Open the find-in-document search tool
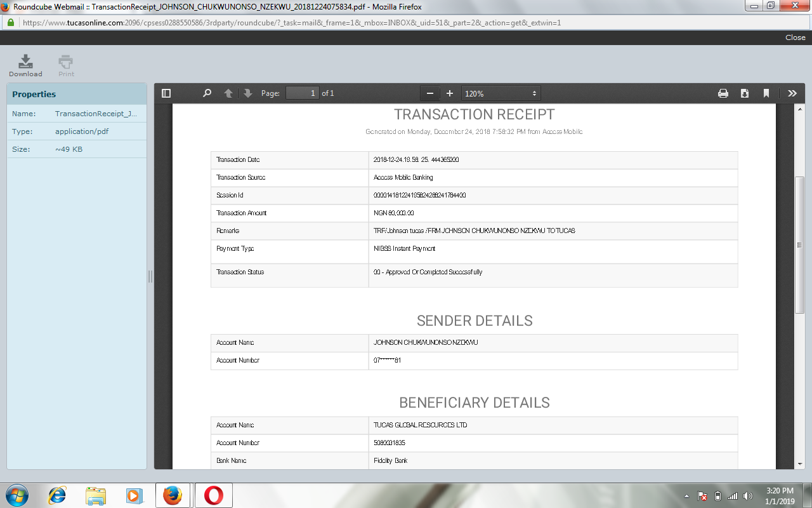The width and height of the screenshot is (812, 508). pyautogui.click(x=207, y=93)
